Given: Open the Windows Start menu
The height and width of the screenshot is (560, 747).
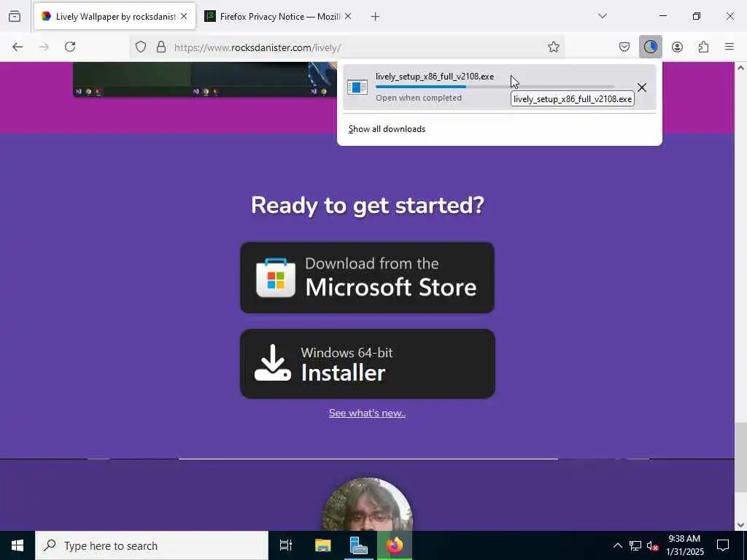Looking at the screenshot, I should [x=18, y=545].
